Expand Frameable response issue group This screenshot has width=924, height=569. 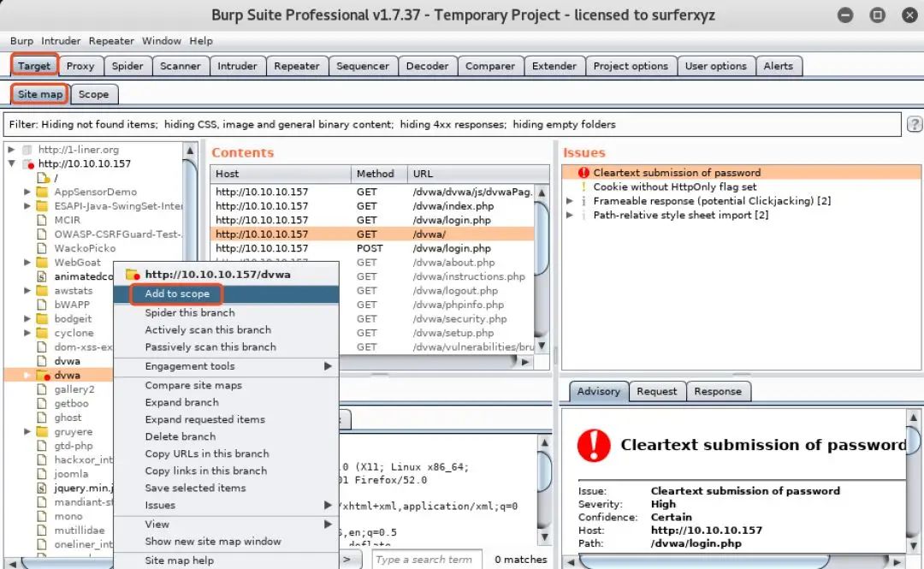[x=570, y=201]
